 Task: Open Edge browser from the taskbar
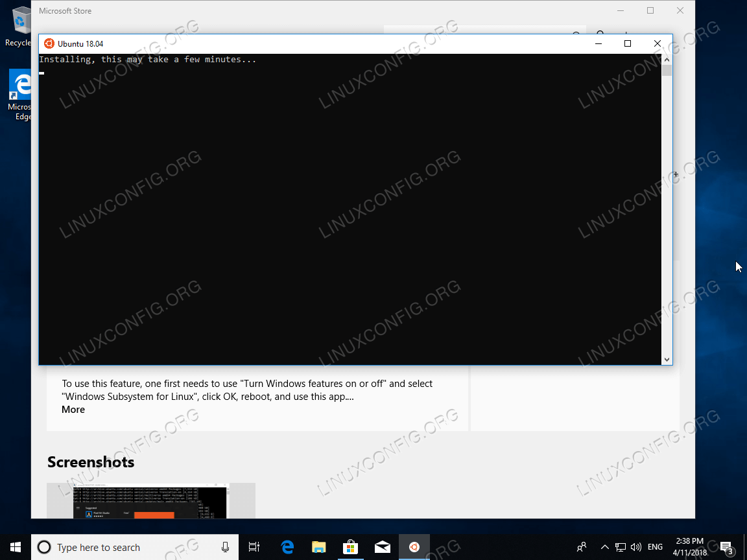pos(287,547)
